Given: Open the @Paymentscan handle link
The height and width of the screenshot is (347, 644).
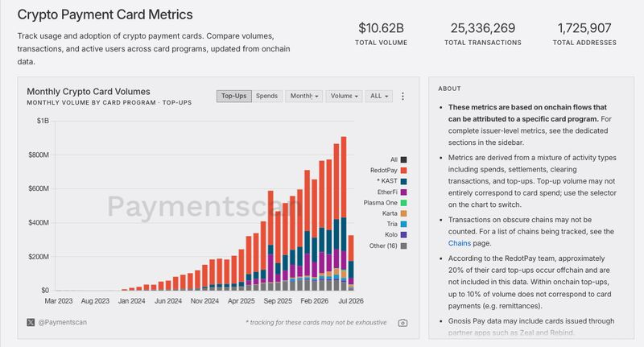Looking at the screenshot, I should pyautogui.click(x=63, y=322).
